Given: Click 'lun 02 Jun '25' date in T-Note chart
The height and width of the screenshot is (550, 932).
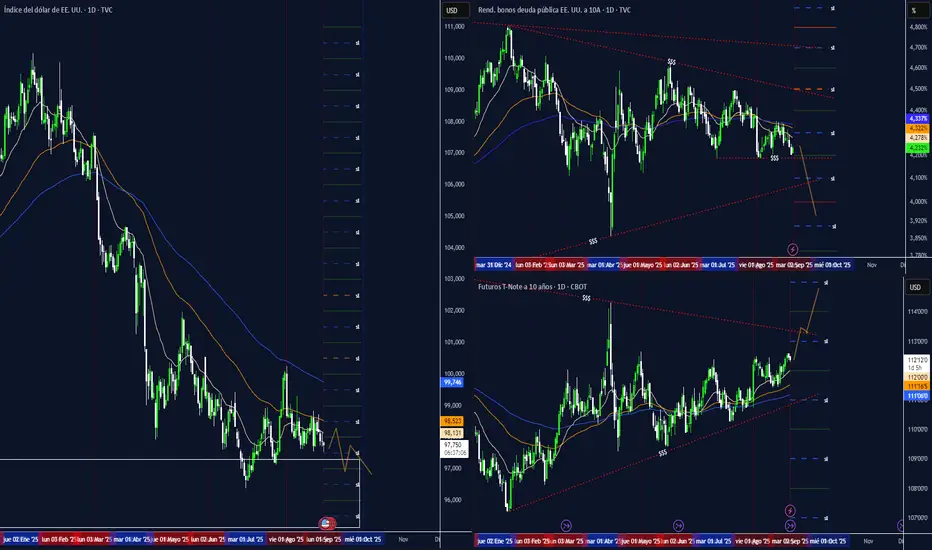Looking at the screenshot, I should (x=681, y=541).
